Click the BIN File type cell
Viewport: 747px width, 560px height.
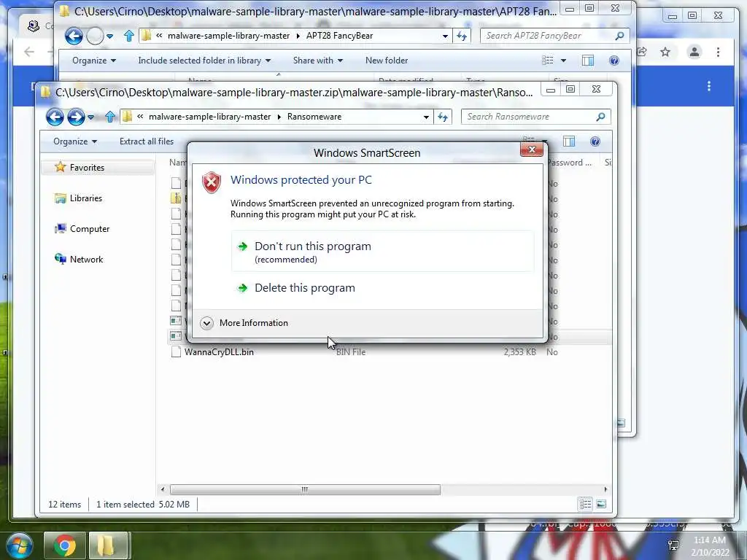click(351, 352)
